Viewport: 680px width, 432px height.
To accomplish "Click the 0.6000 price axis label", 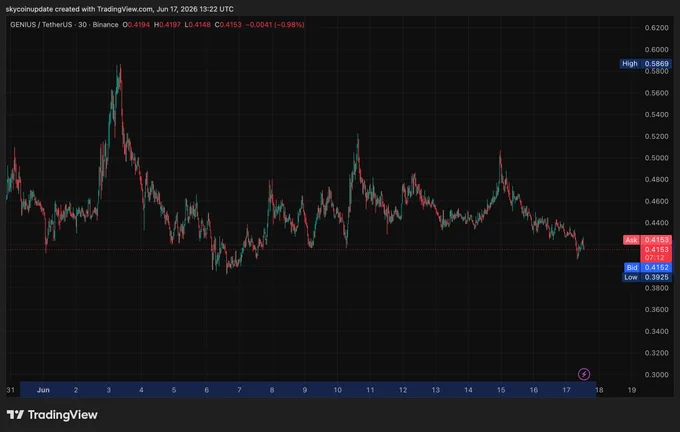I will click(x=657, y=49).
